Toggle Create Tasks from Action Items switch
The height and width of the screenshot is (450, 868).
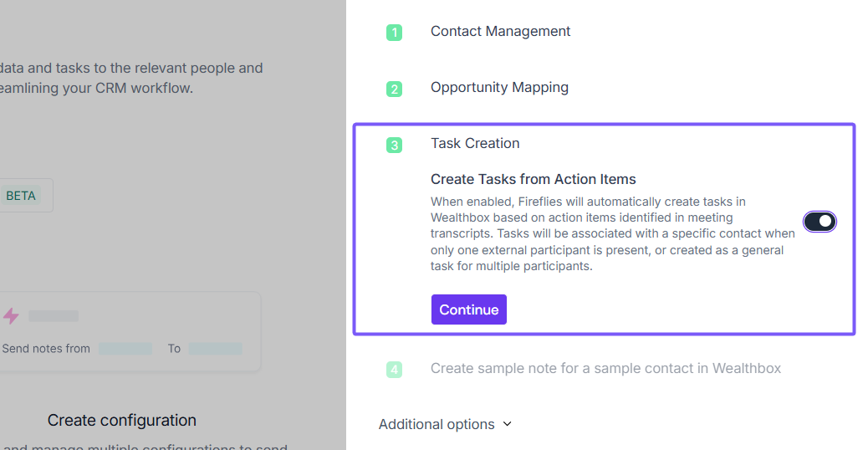[x=819, y=222]
